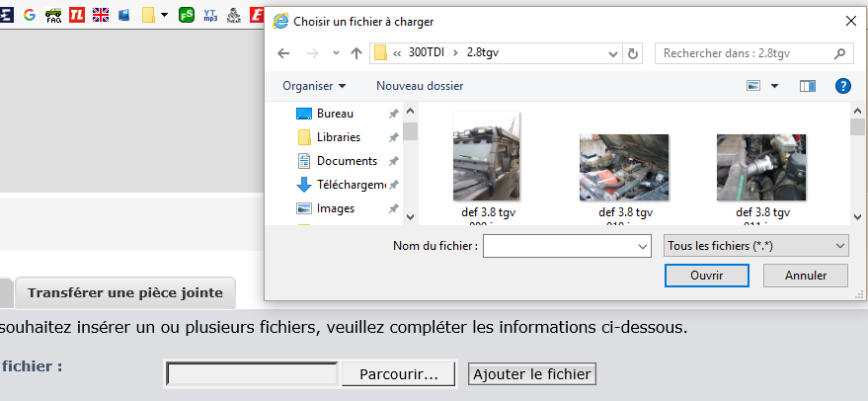Screen dimensions: 868x401
Task: Select the 'Transférer une pièce jointe' tab
Action: 124,293
